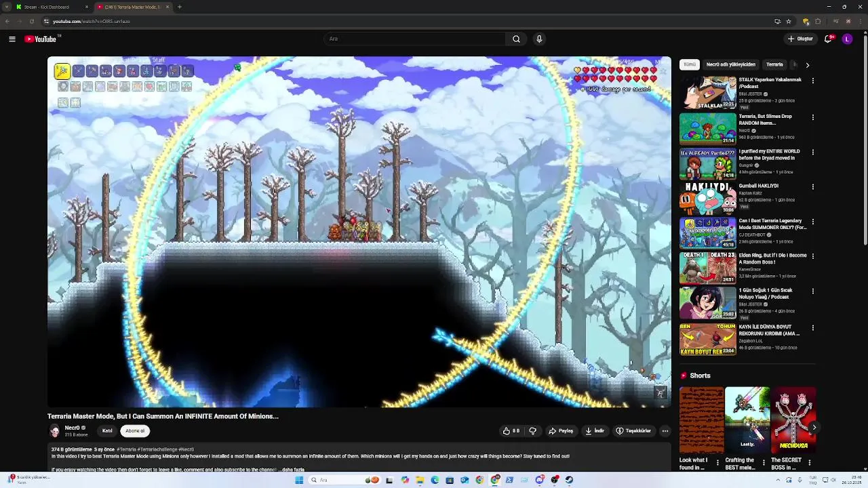This screenshot has height=488, width=868.
Task: Open a new browser tab
Action: (179, 7)
